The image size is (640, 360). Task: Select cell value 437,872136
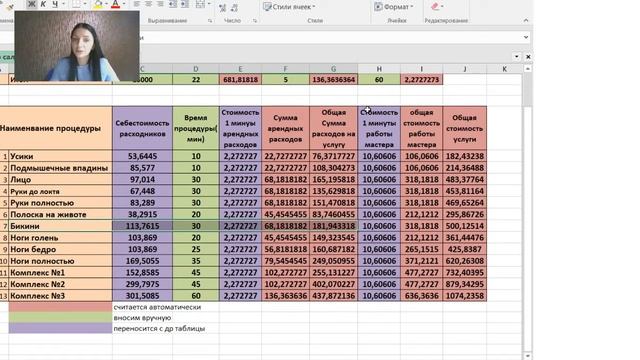(333, 296)
